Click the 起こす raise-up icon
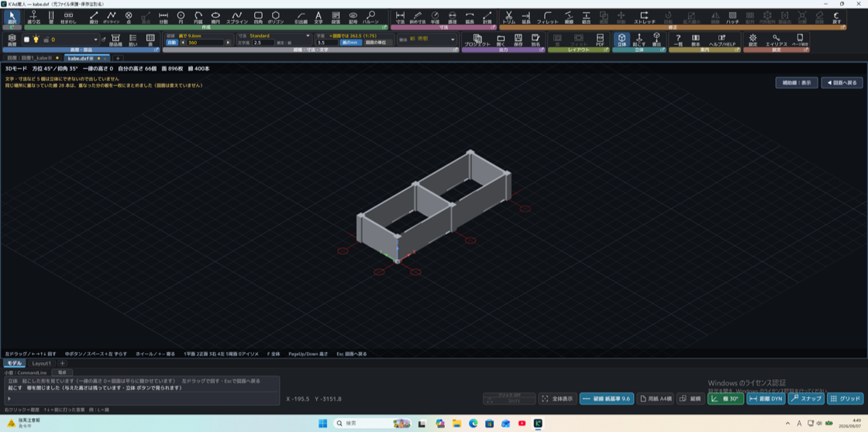This screenshot has width=868, height=432. [x=639, y=40]
